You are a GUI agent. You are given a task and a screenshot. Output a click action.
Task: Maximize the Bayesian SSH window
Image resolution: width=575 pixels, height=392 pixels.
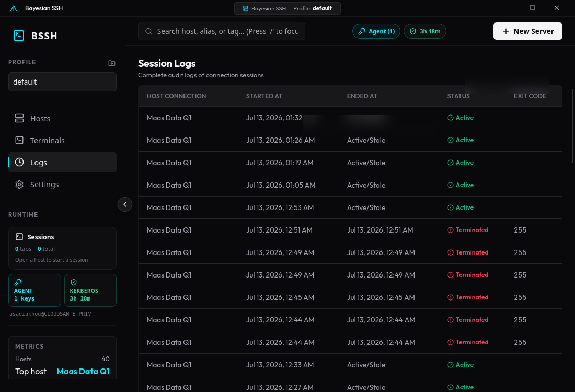click(x=533, y=8)
